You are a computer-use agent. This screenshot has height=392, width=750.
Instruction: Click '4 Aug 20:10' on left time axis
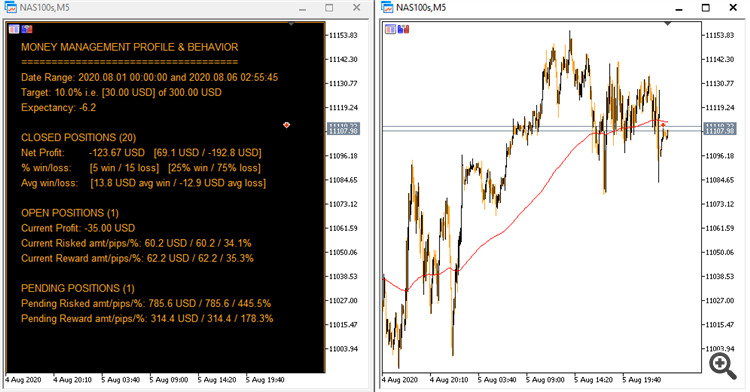(72, 380)
